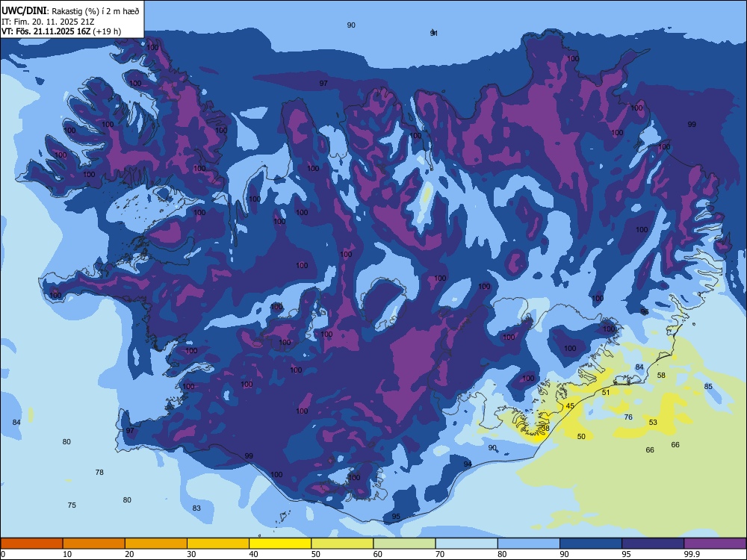This screenshot has width=747, height=560.
Task: Click the legend tick label 30
Action: point(191,554)
